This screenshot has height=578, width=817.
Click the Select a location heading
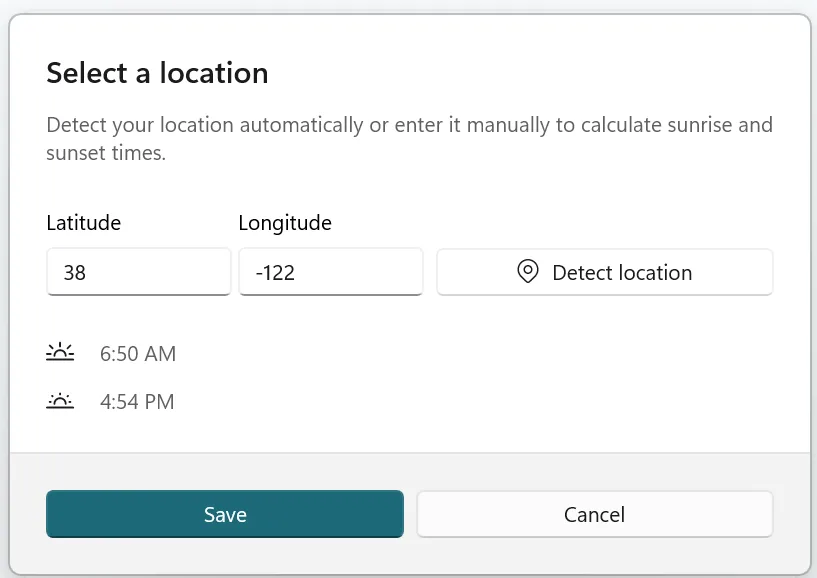point(156,73)
